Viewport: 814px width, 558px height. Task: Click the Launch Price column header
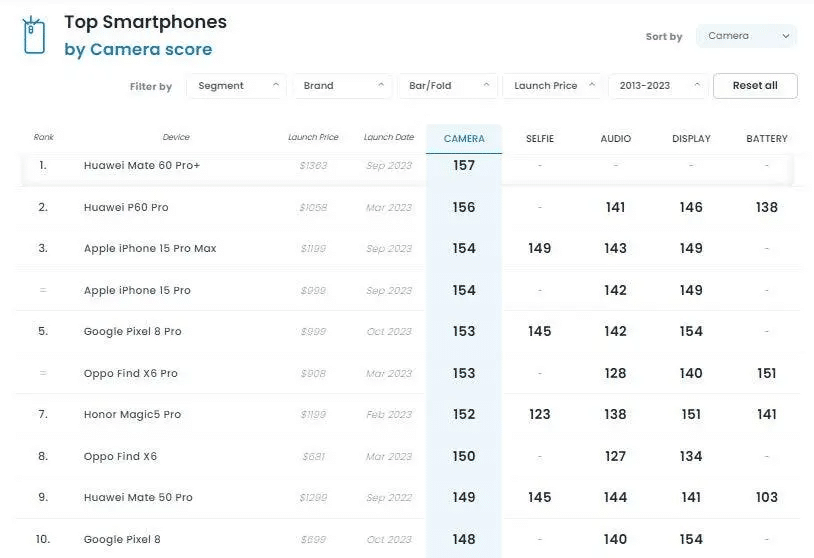(313, 137)
